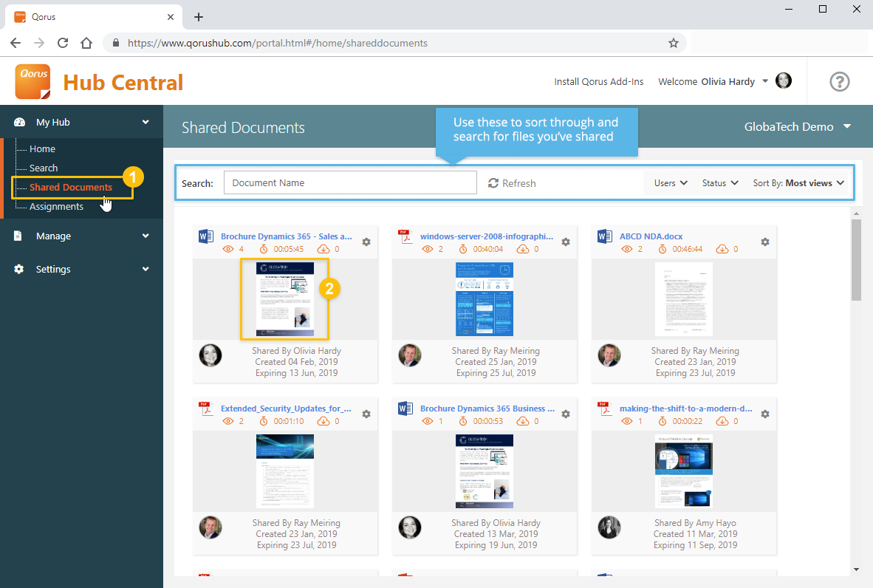Expand the Manage sidebar section
The height and width of the screenshot is (588, 873).
(x=82, y=236)
